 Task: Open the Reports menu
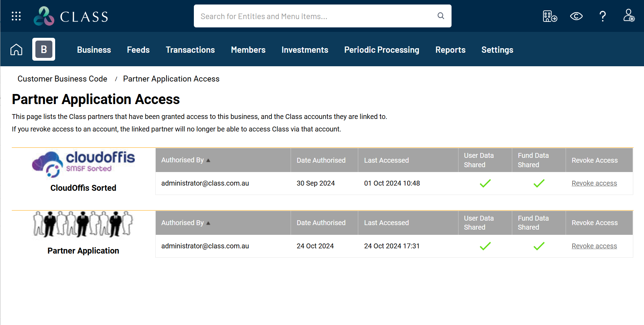450,50
